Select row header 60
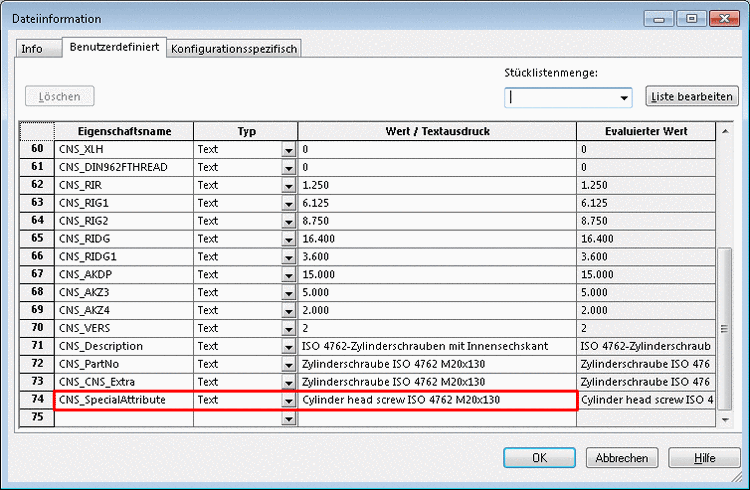750x490 pixels. pos(37,149)
